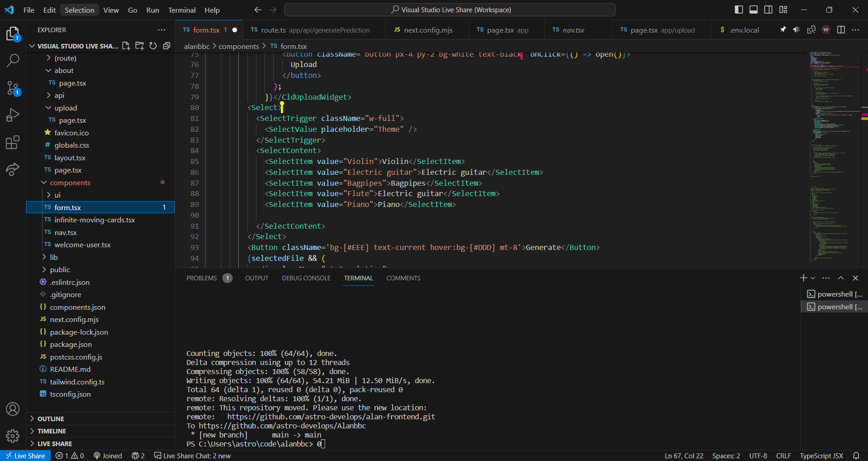The image size is (868, 461).
Task: Toggle the secondary side bar layout button
Action: coord(768,10)
